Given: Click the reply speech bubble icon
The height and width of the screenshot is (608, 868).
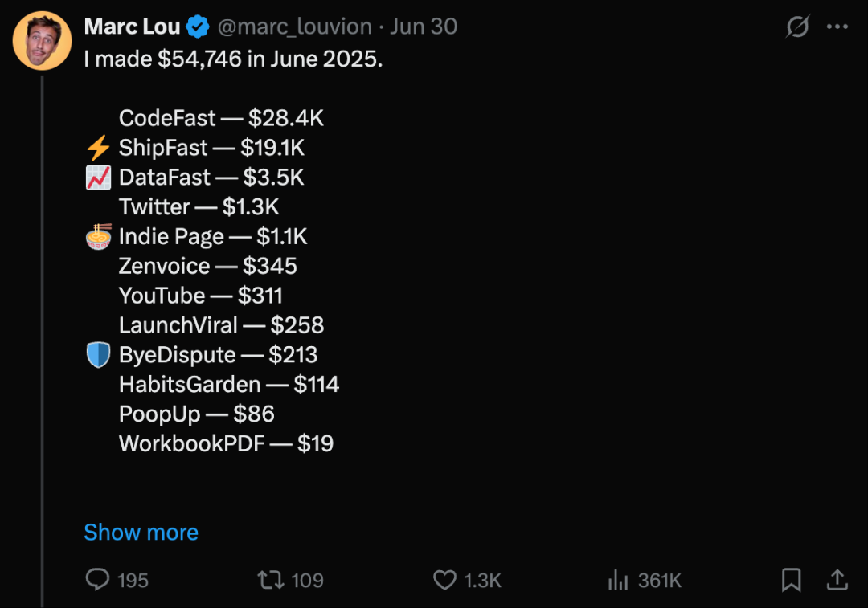Looking at the screenshot, I should pos(97,580).
